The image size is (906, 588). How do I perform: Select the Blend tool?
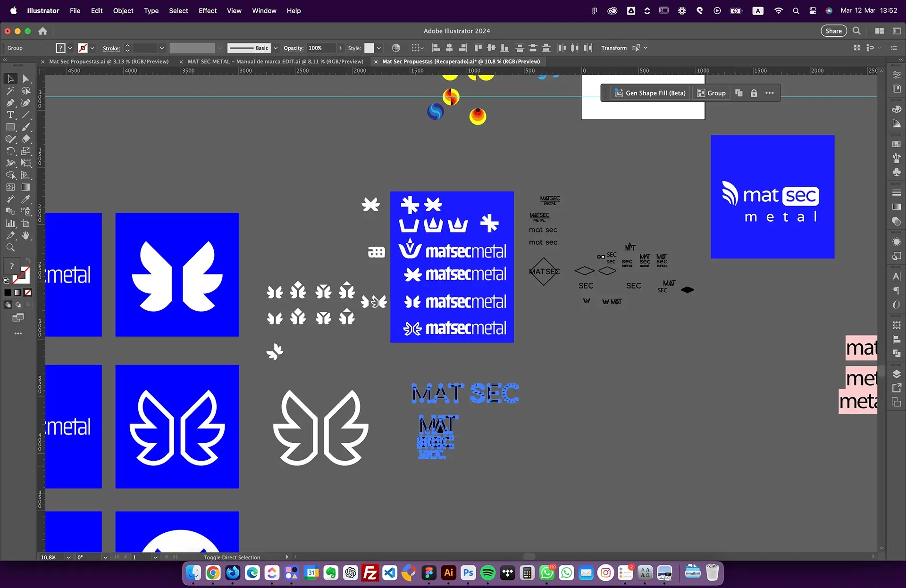click(10, 211)
